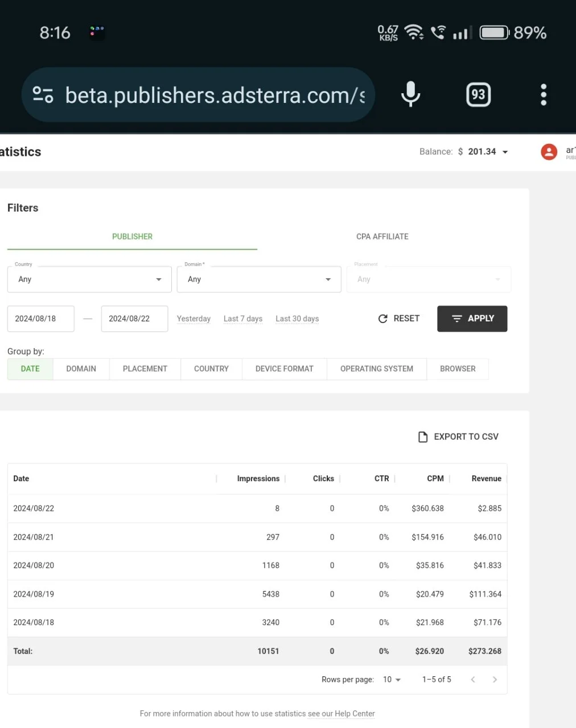Group statistics by Browser
The height and width of the screenshot is (728, 576).
tap(458, 369)
